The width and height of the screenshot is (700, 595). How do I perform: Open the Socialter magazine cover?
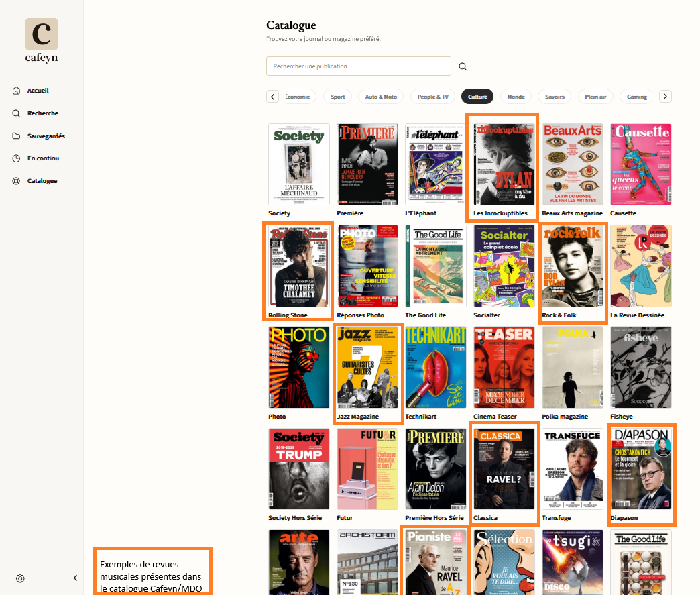click(x=504, y=266)
